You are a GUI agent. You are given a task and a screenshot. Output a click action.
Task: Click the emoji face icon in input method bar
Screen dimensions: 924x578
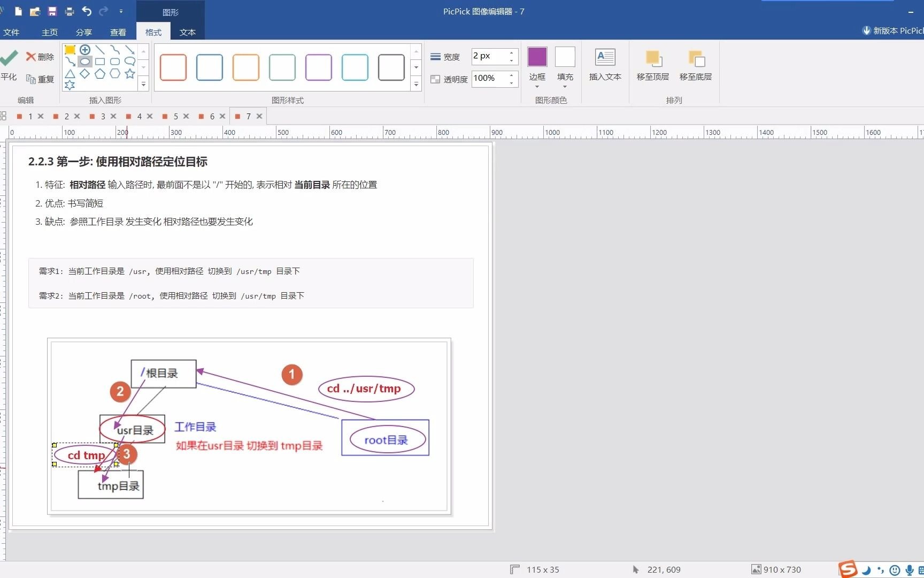click(894, 571)
